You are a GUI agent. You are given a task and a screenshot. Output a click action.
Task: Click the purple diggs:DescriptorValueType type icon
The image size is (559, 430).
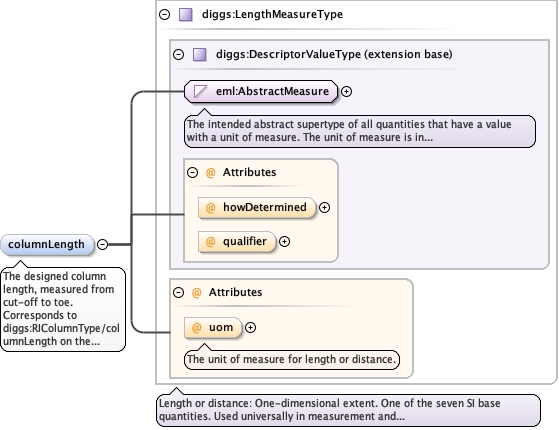(x=200, y=55)
